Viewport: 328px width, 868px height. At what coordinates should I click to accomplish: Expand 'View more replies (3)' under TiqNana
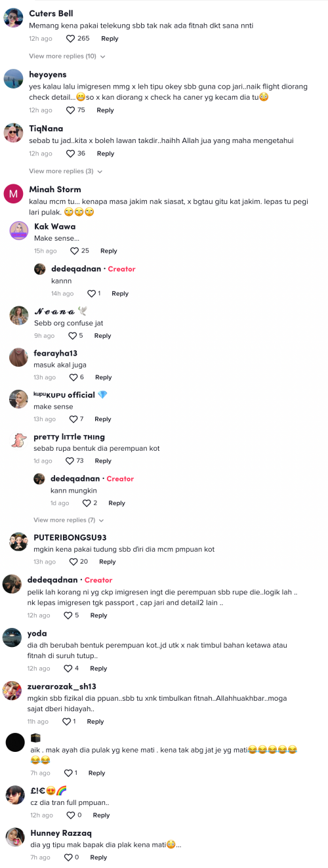(x=66, y=171)
